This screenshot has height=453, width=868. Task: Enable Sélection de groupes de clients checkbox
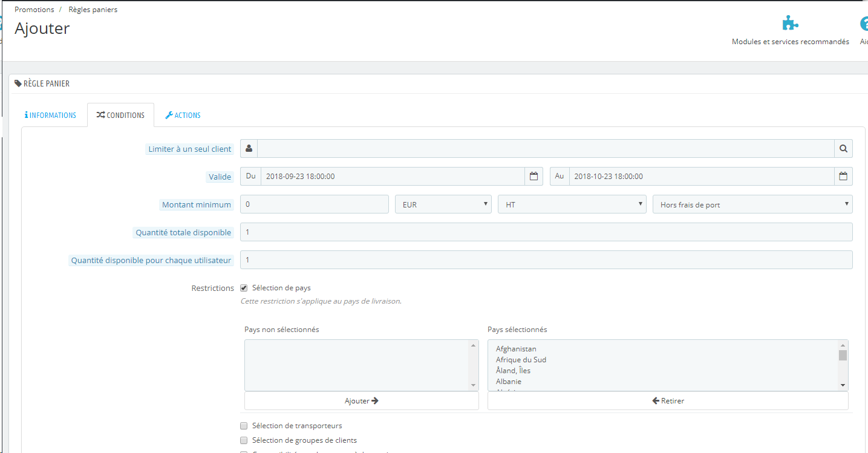(x=244, y=440)
